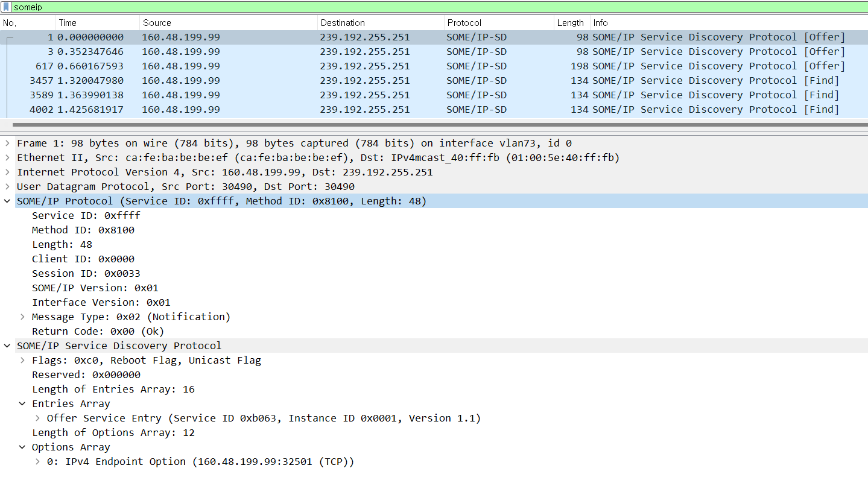
Task: Sort packets by the Time column
Action: pos(98,23)
